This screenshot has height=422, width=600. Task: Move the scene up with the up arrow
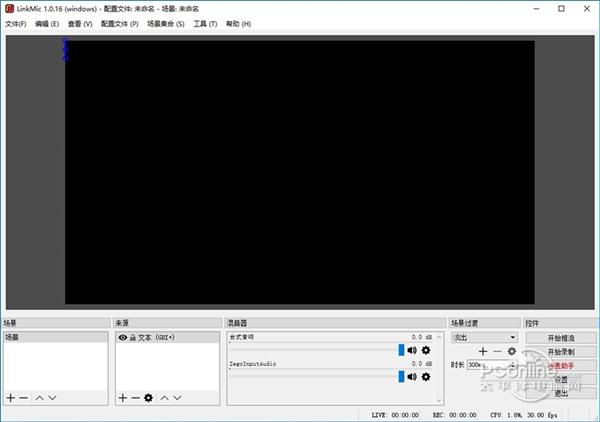click(39, 398)
